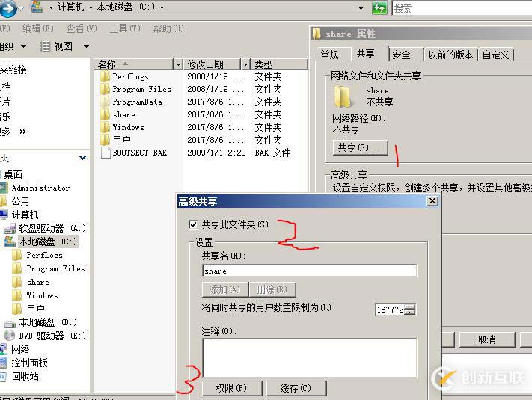532x400 pixels.
Task: Open the 视图 dropdown arrow in toolbar
Action: pos(86,46)
